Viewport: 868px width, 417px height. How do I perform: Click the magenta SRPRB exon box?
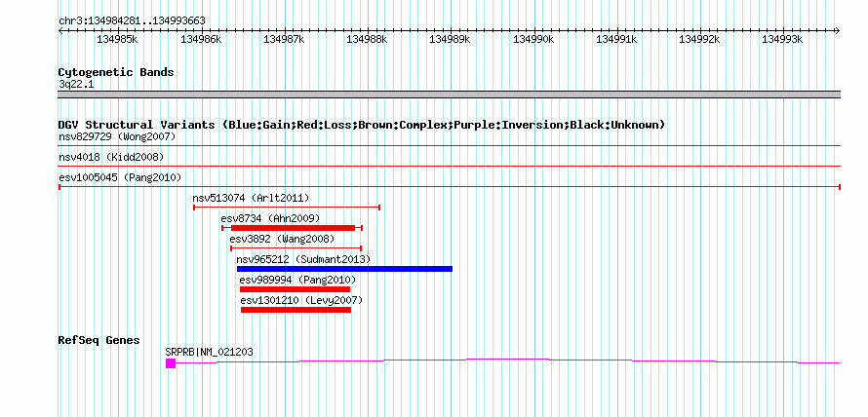tap(171, 363)
